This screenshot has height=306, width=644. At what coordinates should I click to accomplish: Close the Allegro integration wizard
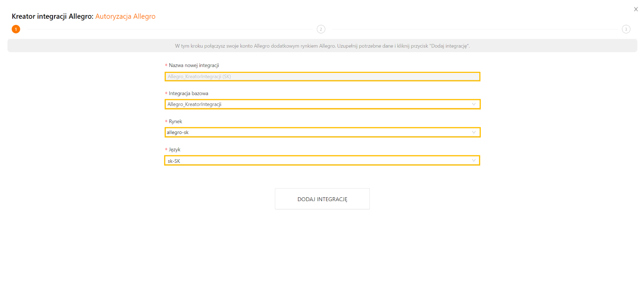[635, 9]
